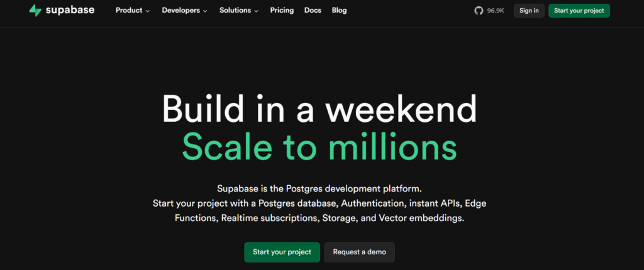Click the Supabase Postgres description paragraph
644x270 pixels.
319,203
